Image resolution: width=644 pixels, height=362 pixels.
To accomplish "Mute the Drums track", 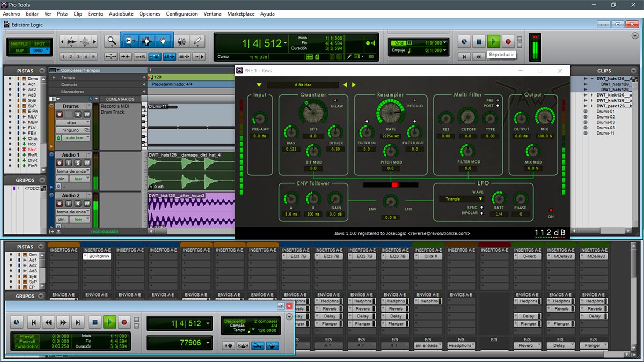I will (x=86, y=114).
